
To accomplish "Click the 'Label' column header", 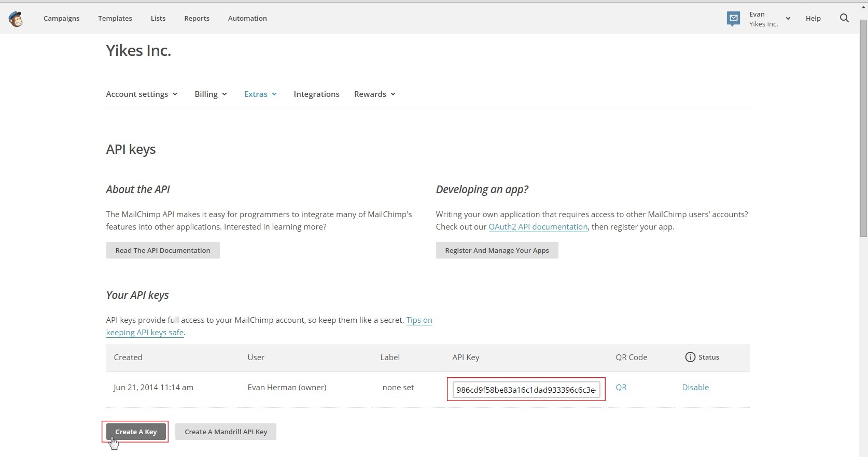I will (x=390, y=357).
